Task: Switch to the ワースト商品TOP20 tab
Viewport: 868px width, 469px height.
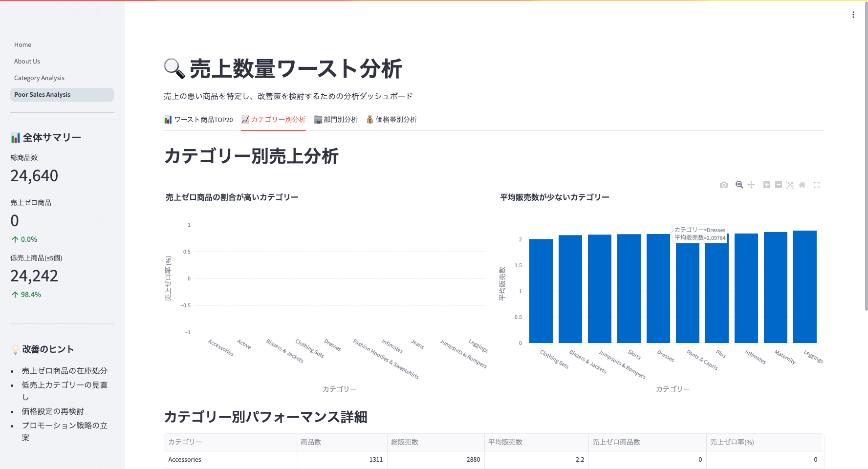Action: pos(198,120)
